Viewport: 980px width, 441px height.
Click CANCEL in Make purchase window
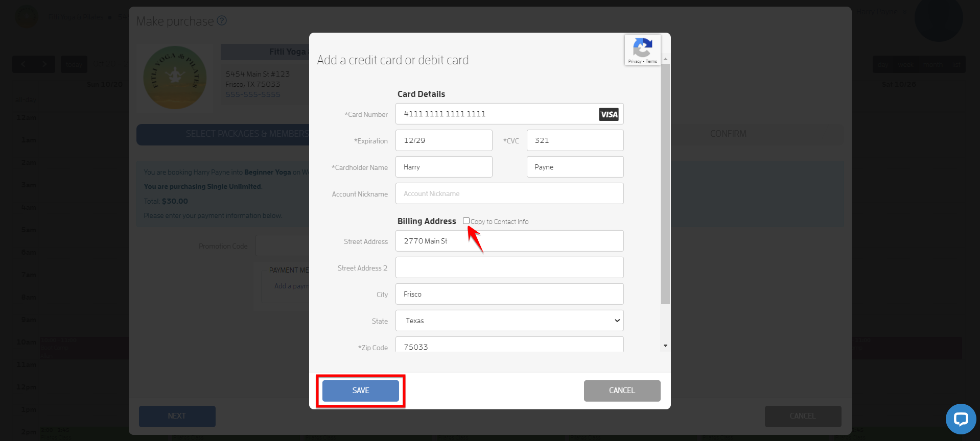[803, 416]
